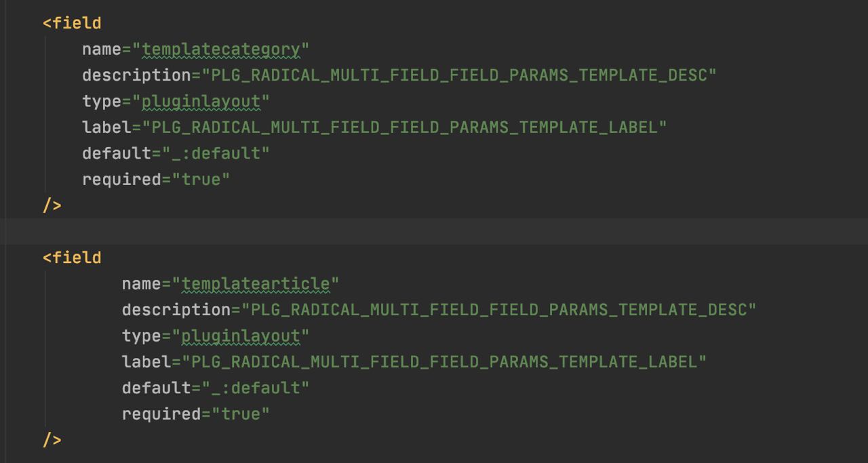Image resolution: width=868 pixels, height=463 pixels.
Task: Click the "true" required value in the first field
Action: coord(201,180)
